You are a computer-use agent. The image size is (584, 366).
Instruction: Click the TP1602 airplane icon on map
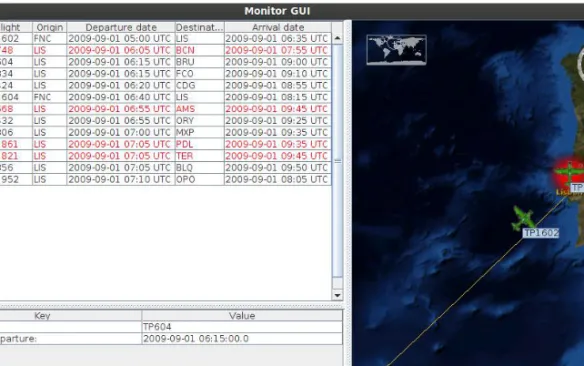[523, 218]
